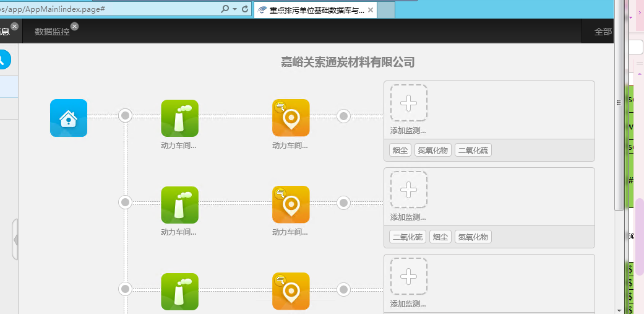Select the first row orange location pin icon
Screen dimensions: 644x314
coord(291,118)
